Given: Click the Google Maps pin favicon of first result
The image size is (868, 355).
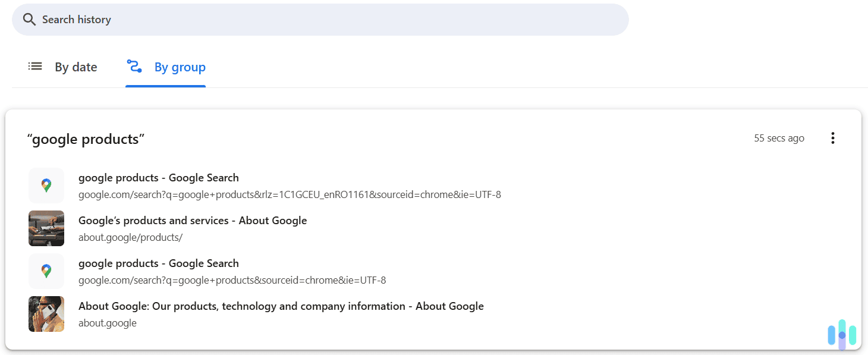Looking at the screenshot, I should click(x=46, y=185).
